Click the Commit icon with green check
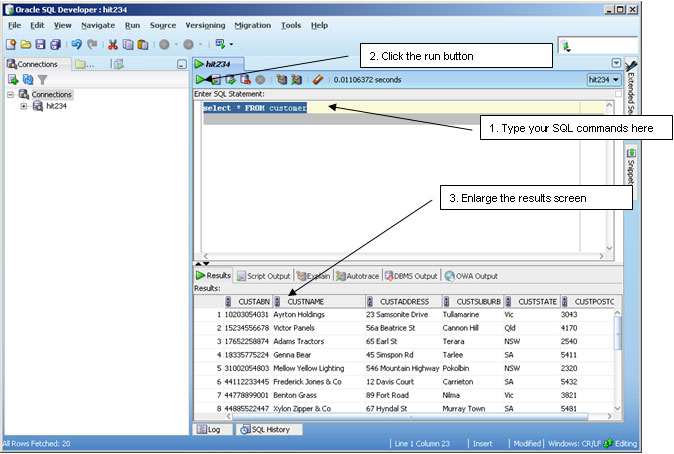This screenshot has width=674, height=454. [230, 79]
